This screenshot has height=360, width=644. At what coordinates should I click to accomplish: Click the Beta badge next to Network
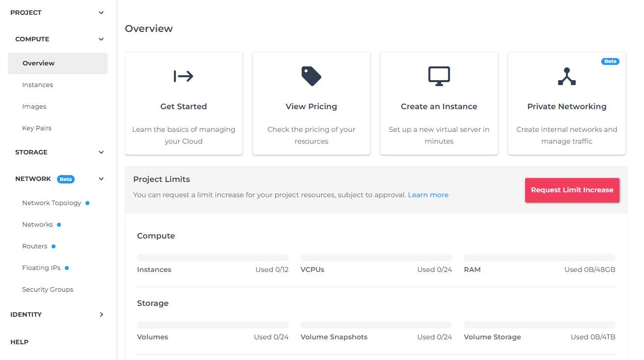tap(66, 179)
